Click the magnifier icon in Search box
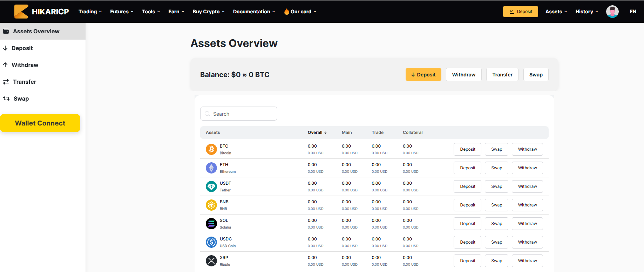644x272 pixels. (x=207, y=114)
